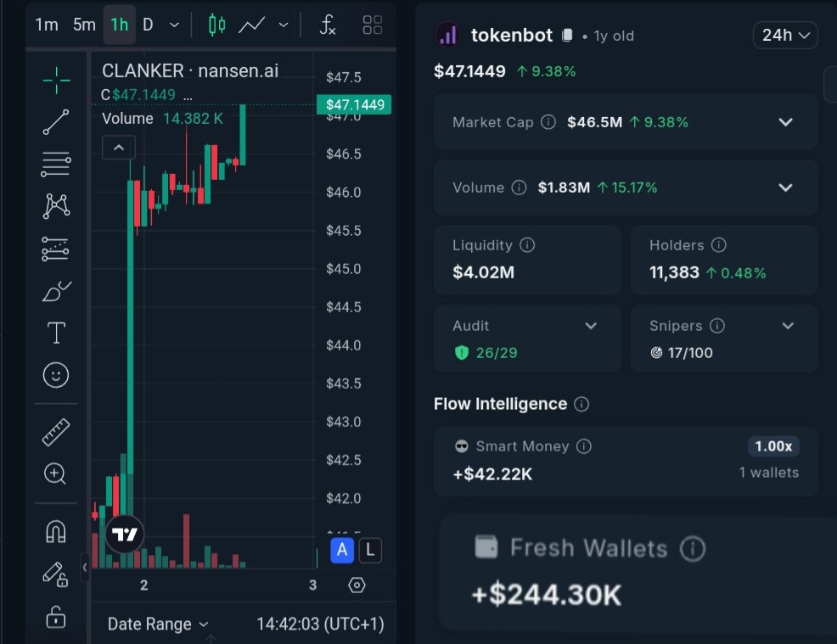This screenshot has width=837, height=644.
Task: Select the trend line drawing tool
Action: pos(56,122)
